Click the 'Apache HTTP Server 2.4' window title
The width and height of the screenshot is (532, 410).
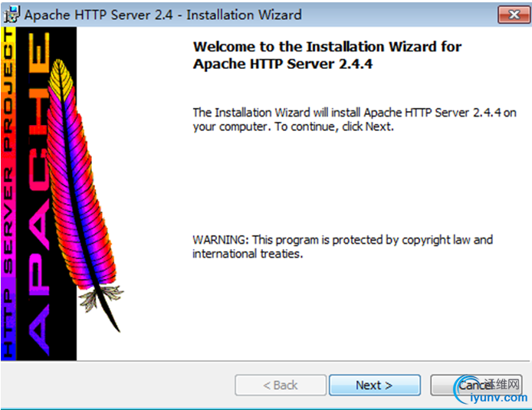pos(163,15)
